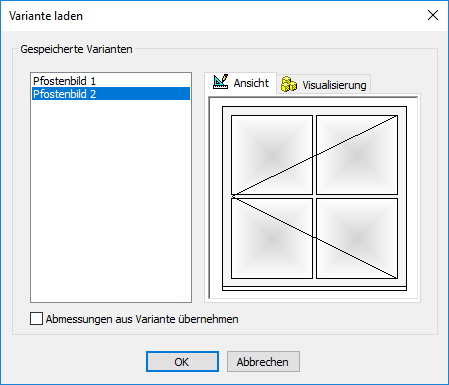Image resolution: width=449 pixels, height=385 pixels.
Task: Click the 'Abmessungen aus Variante übernehmen' label text
Action: click(x=142, y=319)
